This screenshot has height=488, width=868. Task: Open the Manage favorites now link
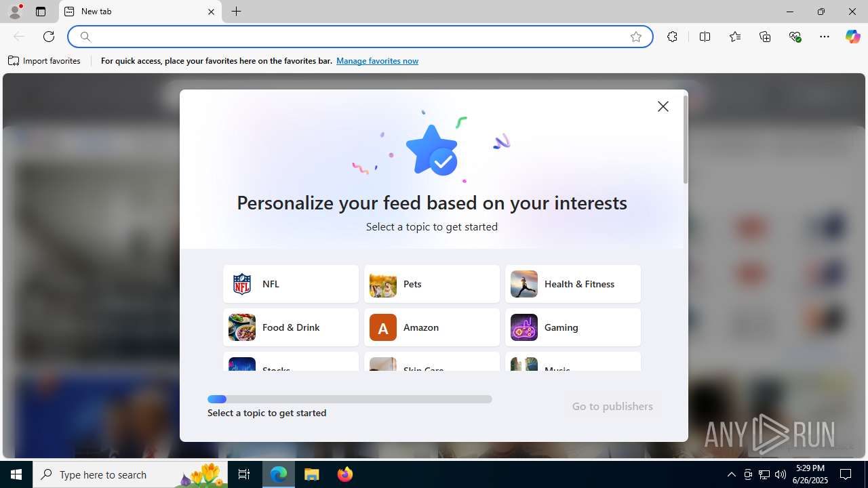click(x=377, y=61)
